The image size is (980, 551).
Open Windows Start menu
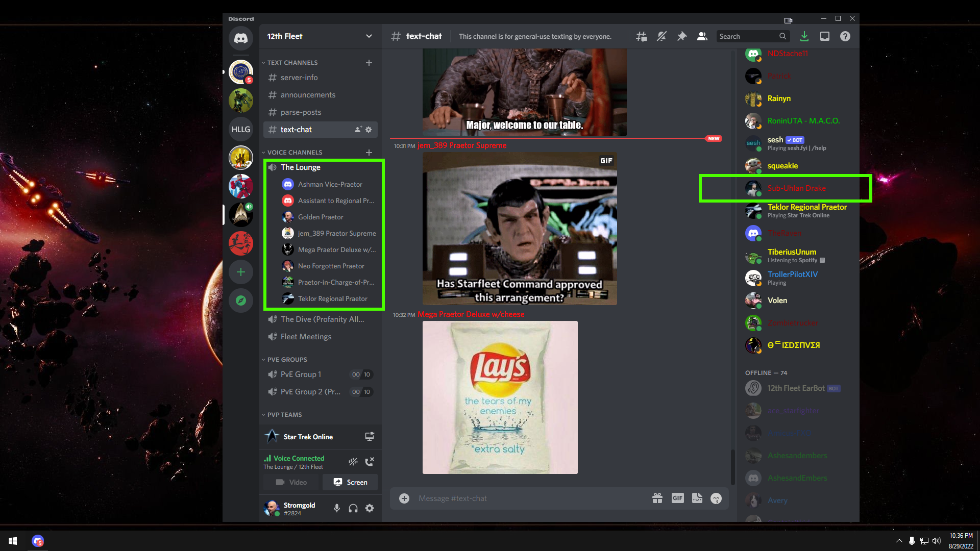pyautogui.click(x=13, y=541)
